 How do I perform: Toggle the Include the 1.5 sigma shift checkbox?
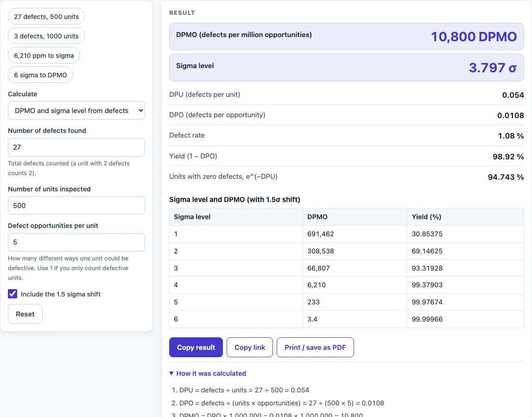click(13, 294)
